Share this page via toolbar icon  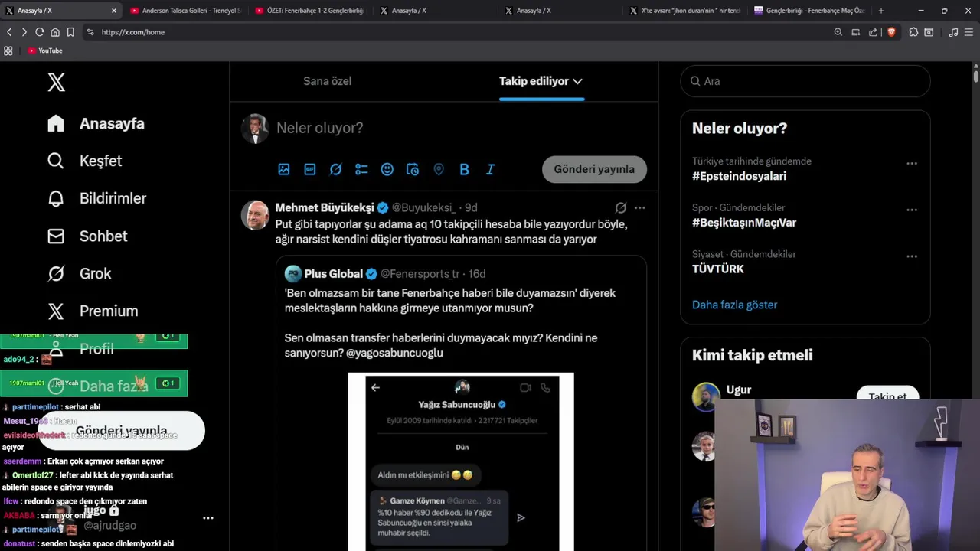873,32
